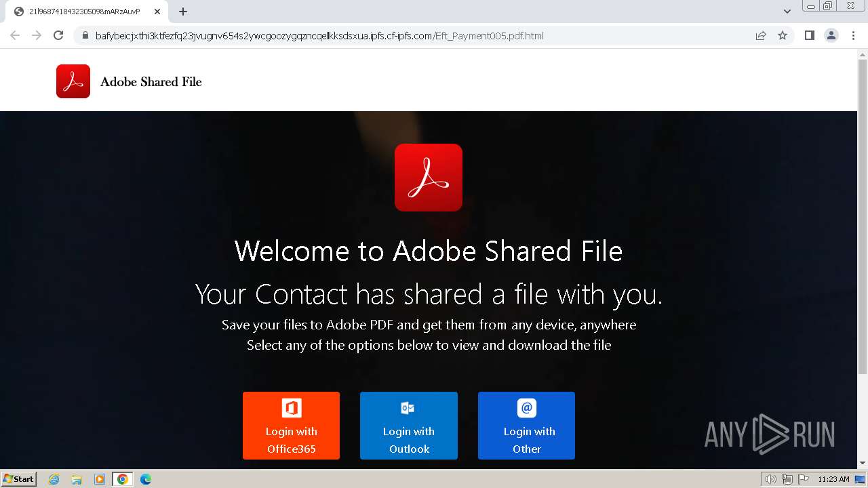Open the Chrome profile avatar
This screenshot has width=868, height=488.
[831, 35]
